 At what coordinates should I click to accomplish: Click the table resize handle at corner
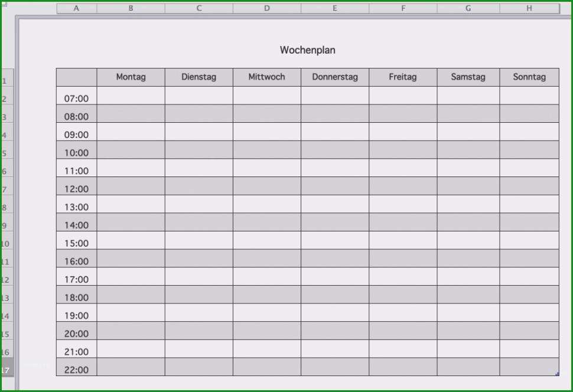[557, 374]
